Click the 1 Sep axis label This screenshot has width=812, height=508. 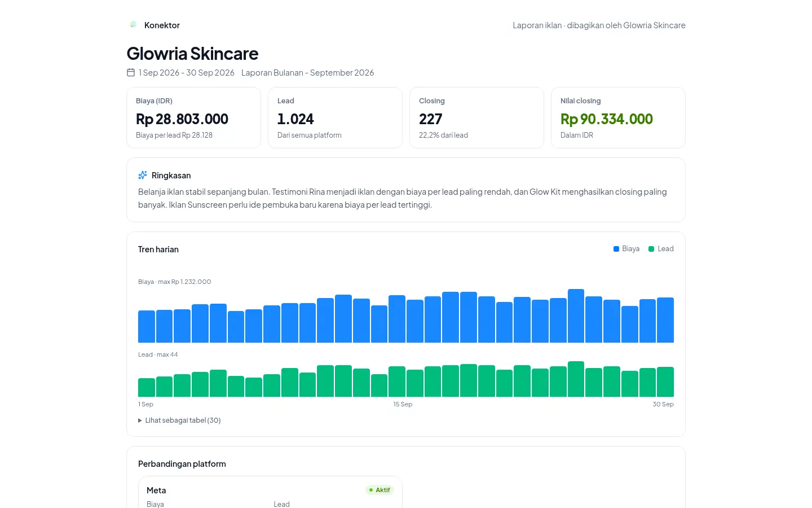point(145,404)
